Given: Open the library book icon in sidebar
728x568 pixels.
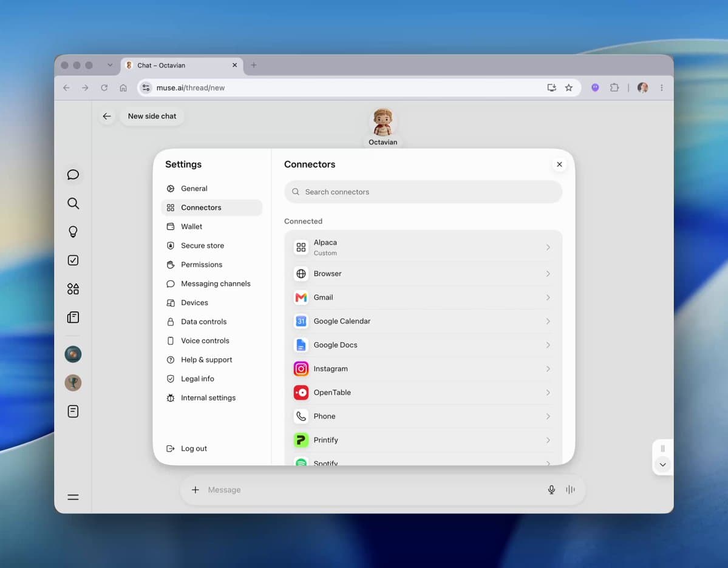Looking at the screenshot, I should click(73, 317).
